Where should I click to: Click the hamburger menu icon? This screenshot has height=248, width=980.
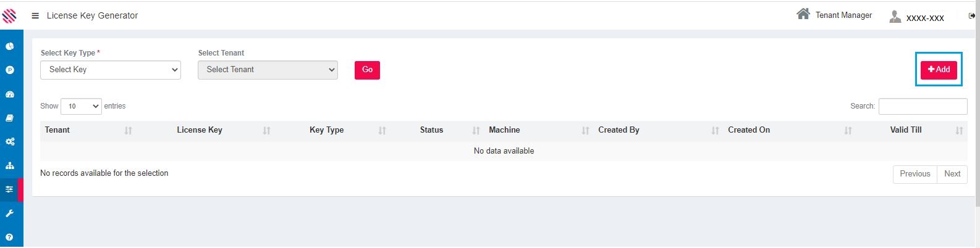pos(35,16)
